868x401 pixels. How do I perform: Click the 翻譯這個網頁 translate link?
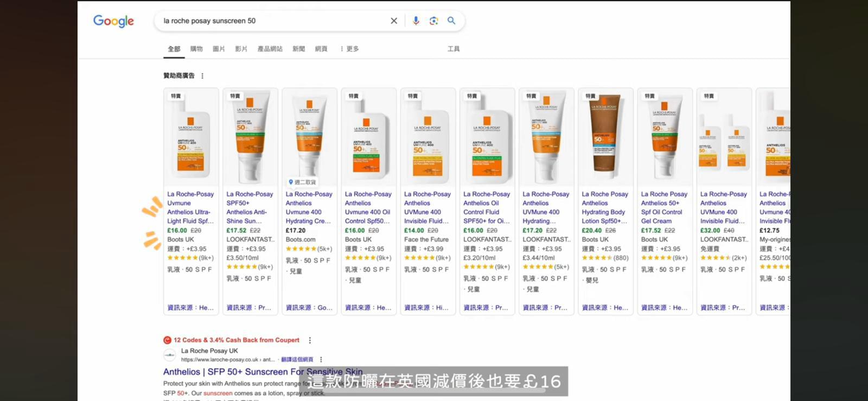click(x=297, y=359)
